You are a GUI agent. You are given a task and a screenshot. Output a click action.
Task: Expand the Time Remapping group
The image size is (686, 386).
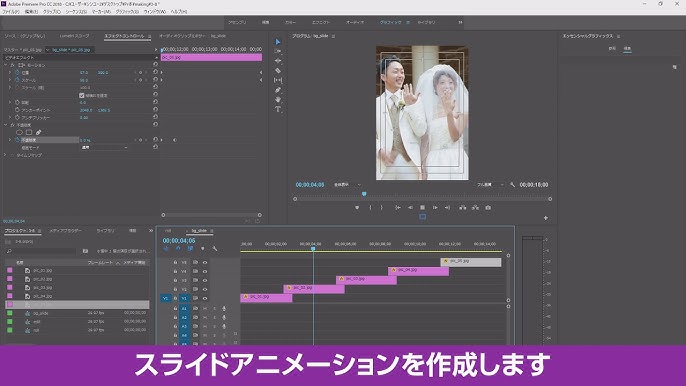coord(6,155)
